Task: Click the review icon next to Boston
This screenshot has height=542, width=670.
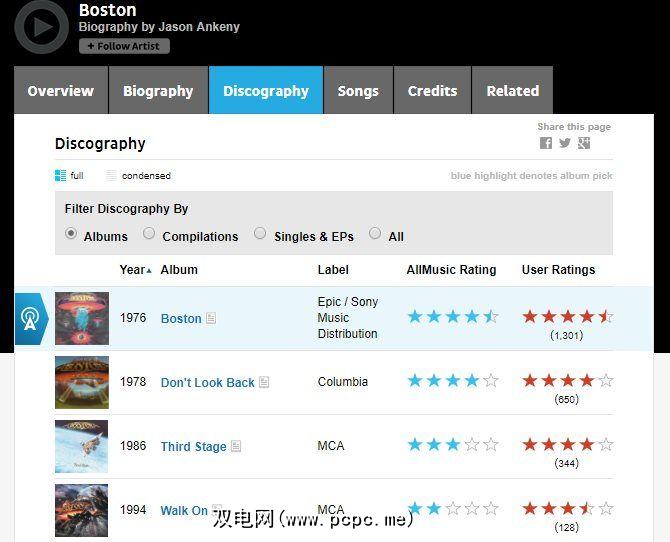Action: point(211,318)
